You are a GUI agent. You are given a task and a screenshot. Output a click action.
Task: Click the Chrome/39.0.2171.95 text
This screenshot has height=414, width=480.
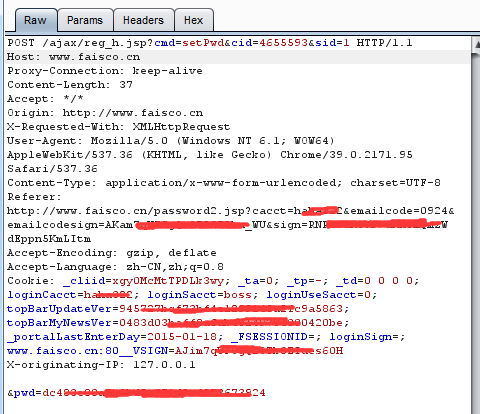coord(346,155)
